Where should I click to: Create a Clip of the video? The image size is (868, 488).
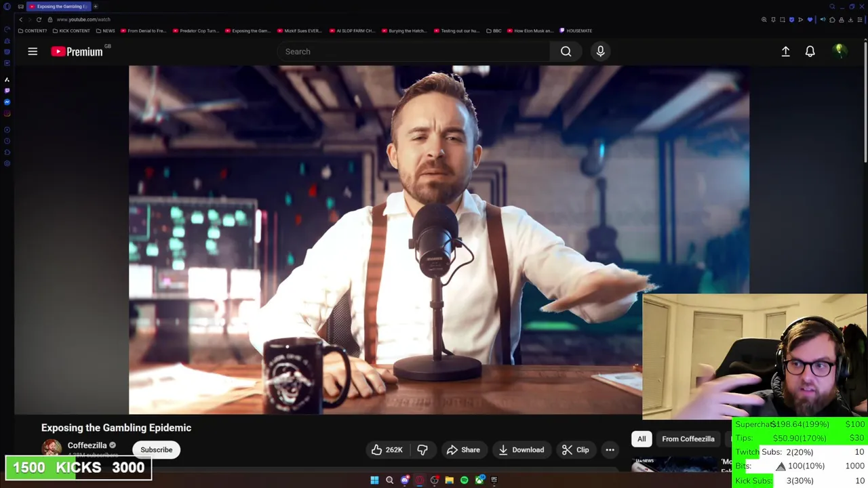tap(575, 450)
